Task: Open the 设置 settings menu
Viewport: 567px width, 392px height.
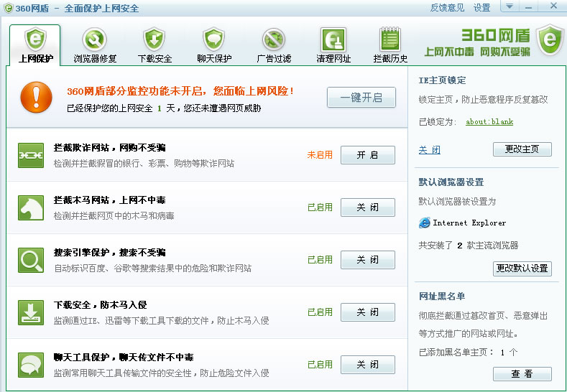Action: pyautogui.click(x=481, y=8)
